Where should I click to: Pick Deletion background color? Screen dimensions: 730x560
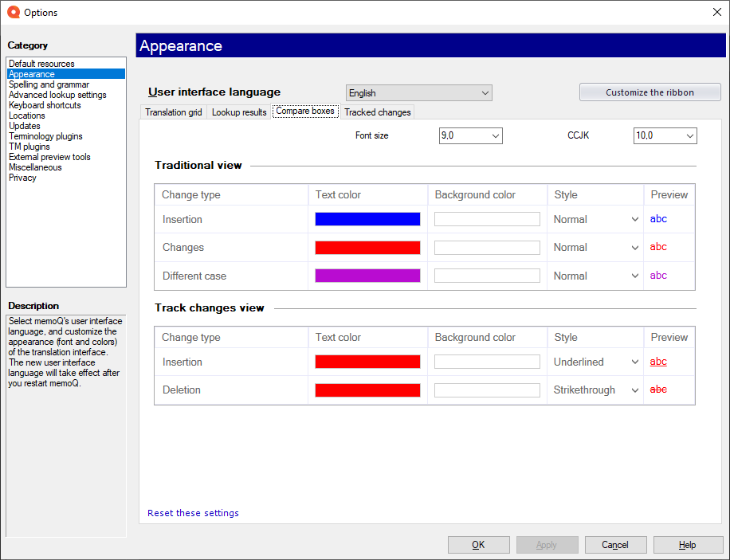(487, 390)
